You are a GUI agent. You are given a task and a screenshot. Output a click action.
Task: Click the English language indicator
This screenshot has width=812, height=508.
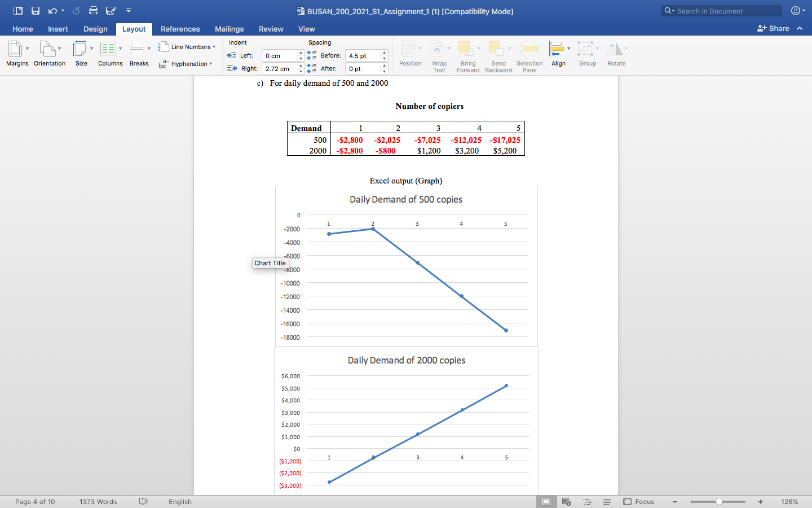(180, 502)
